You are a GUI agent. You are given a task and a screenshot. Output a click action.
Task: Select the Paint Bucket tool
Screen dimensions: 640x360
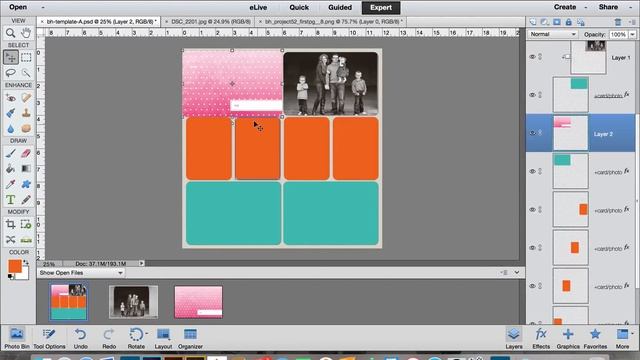point(11,169)
